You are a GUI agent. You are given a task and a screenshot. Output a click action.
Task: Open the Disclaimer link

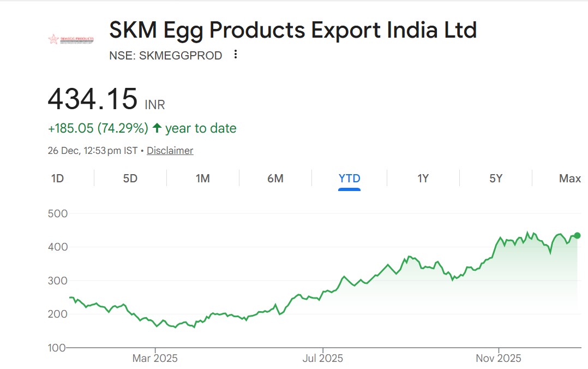[170, 150]
